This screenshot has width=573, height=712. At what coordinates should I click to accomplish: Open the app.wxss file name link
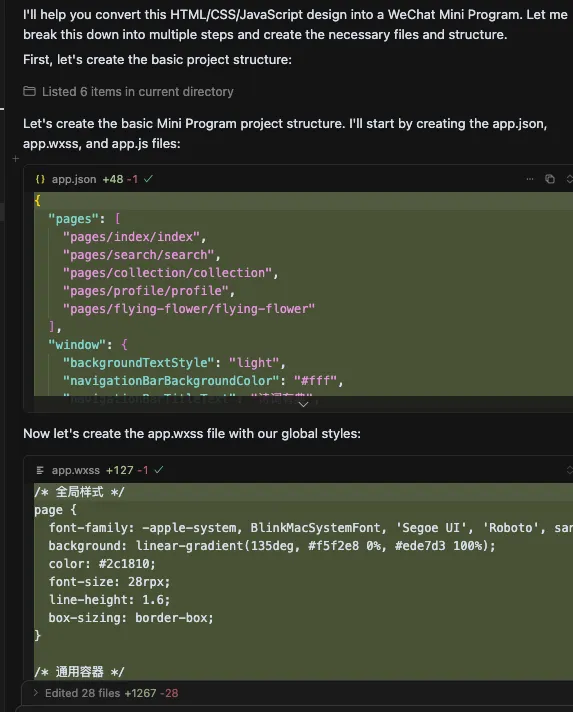click(x=76, y=470)
